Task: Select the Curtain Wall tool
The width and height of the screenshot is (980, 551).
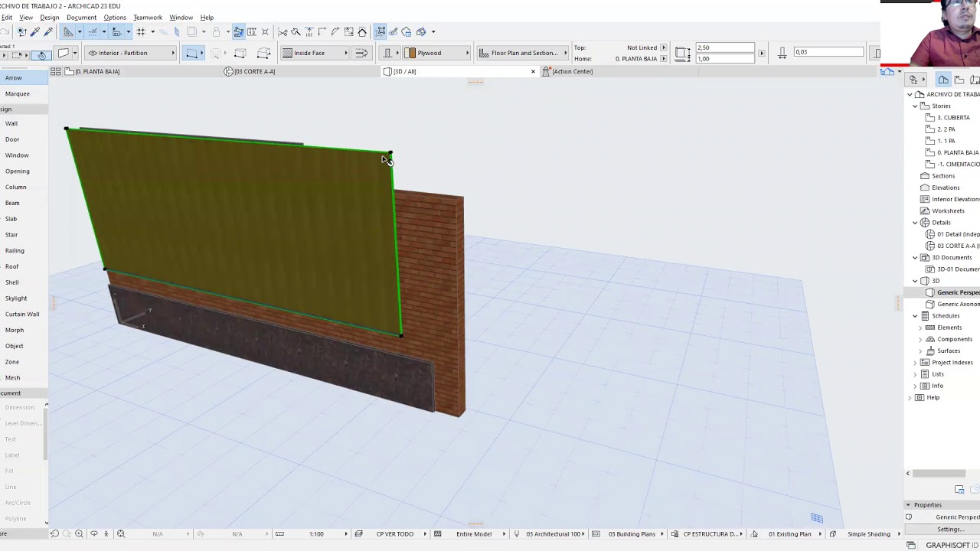Action: click(x=22, y=314)
